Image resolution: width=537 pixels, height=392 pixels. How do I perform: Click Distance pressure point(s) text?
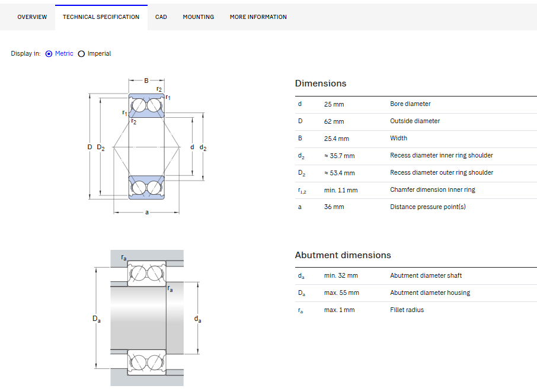pyautogui.click(x=428, y=207)
